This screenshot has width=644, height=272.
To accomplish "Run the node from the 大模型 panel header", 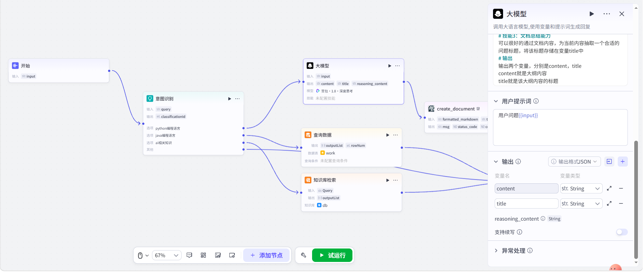I will point(592,14).
